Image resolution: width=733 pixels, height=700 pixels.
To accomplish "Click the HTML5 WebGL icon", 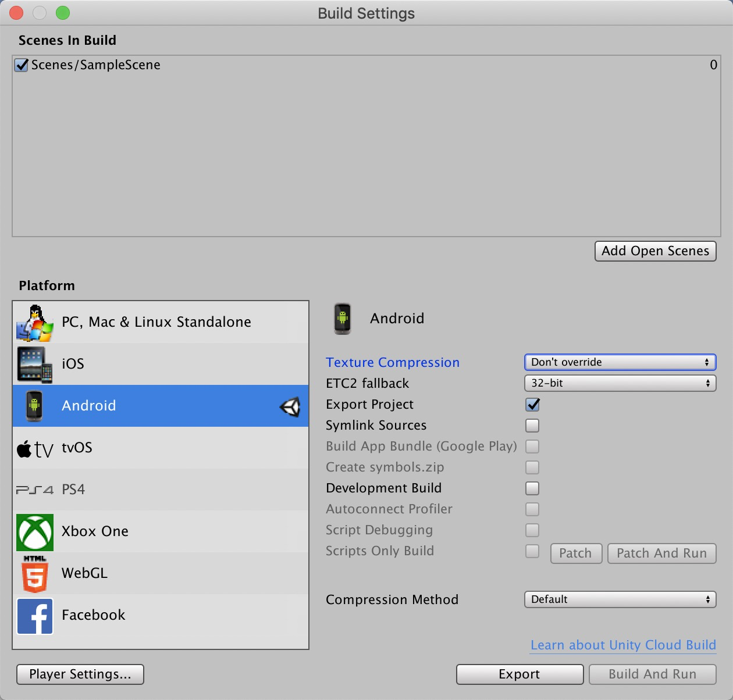I will [35, 574].
